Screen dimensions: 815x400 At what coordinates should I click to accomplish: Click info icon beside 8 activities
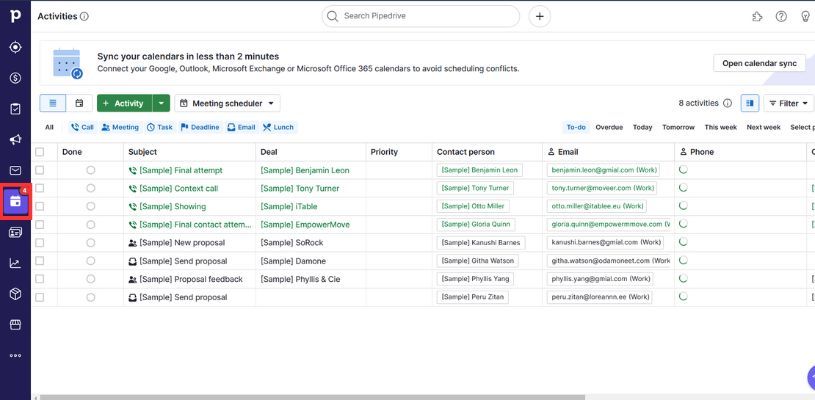point(728,103)
